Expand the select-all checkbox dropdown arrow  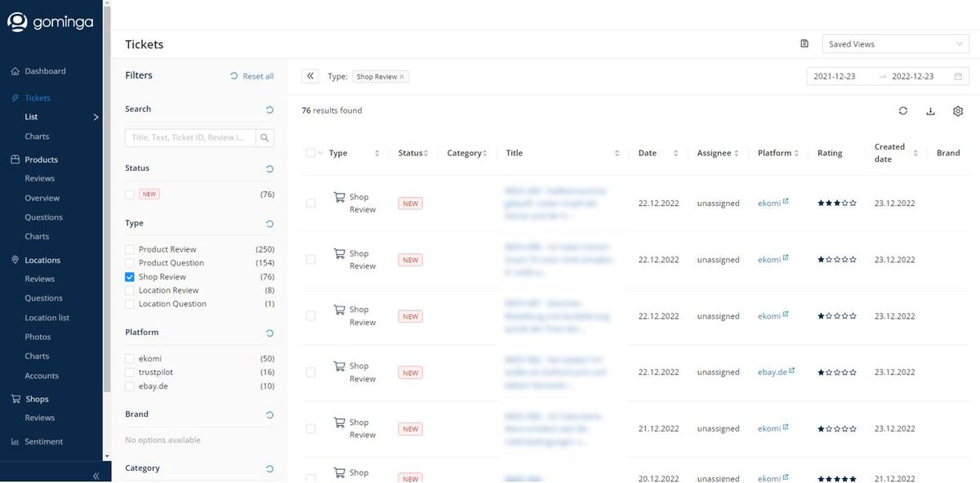pyautogui.click(x=320, y=154)
